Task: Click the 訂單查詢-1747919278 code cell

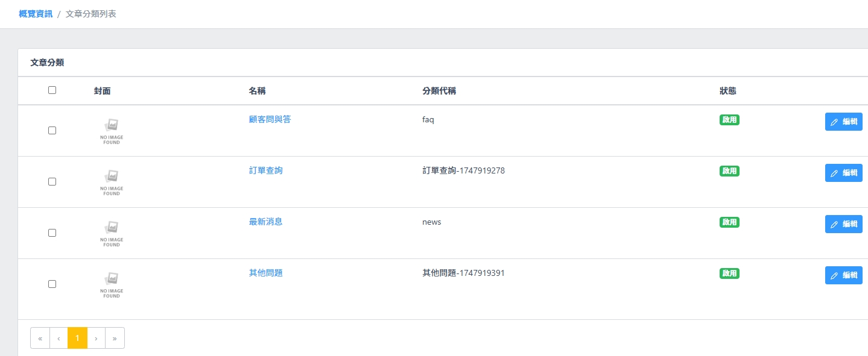Action: point(463,170)
